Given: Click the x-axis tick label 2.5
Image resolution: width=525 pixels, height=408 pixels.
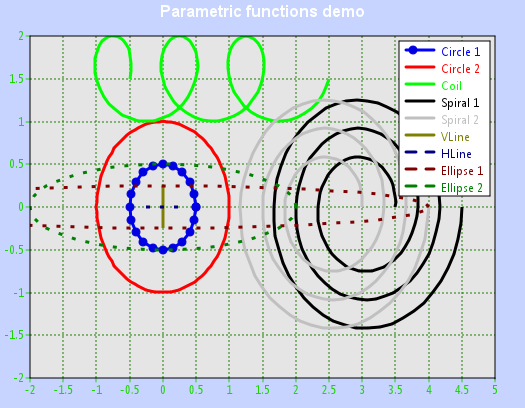Looking at the screenshot, I should click(x=329, y=390).
